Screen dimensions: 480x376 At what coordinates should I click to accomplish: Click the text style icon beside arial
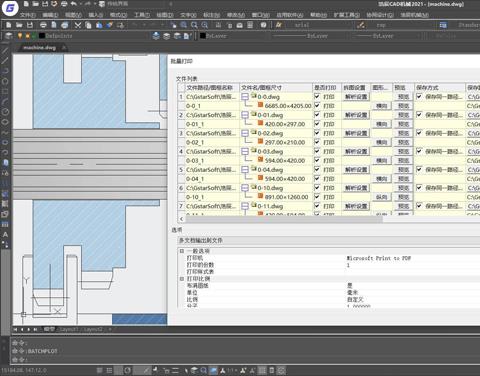point(279,25)
